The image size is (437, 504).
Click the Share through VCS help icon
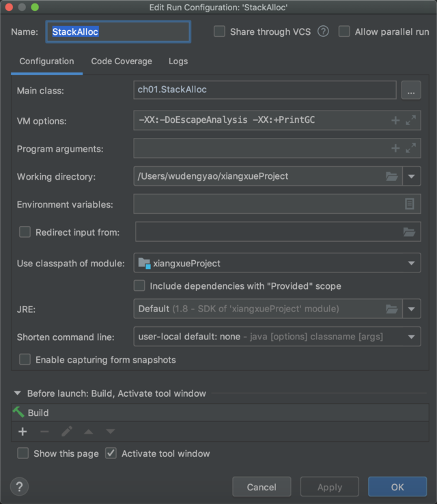pos(324,31)
